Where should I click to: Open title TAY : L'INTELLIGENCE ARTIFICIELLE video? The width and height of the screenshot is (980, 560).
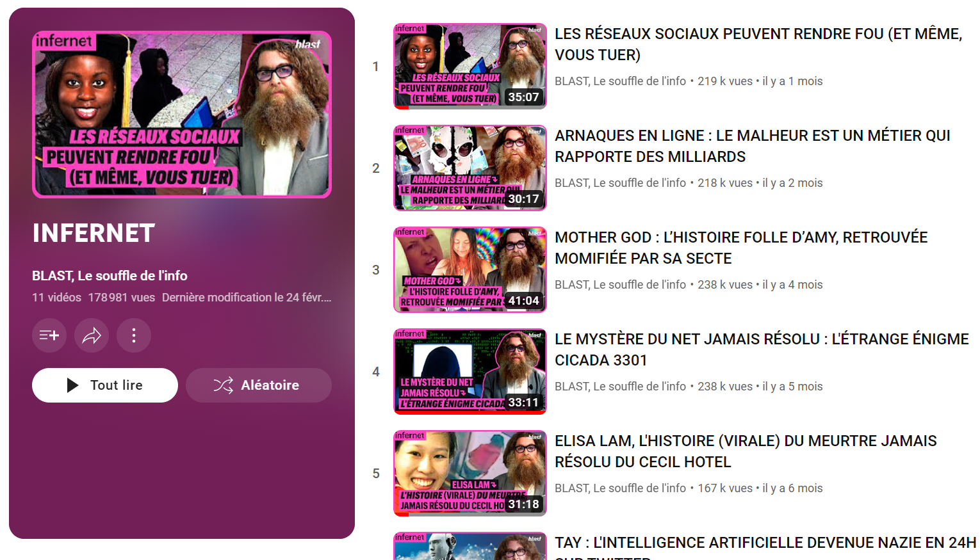click(x=765, y=547)
